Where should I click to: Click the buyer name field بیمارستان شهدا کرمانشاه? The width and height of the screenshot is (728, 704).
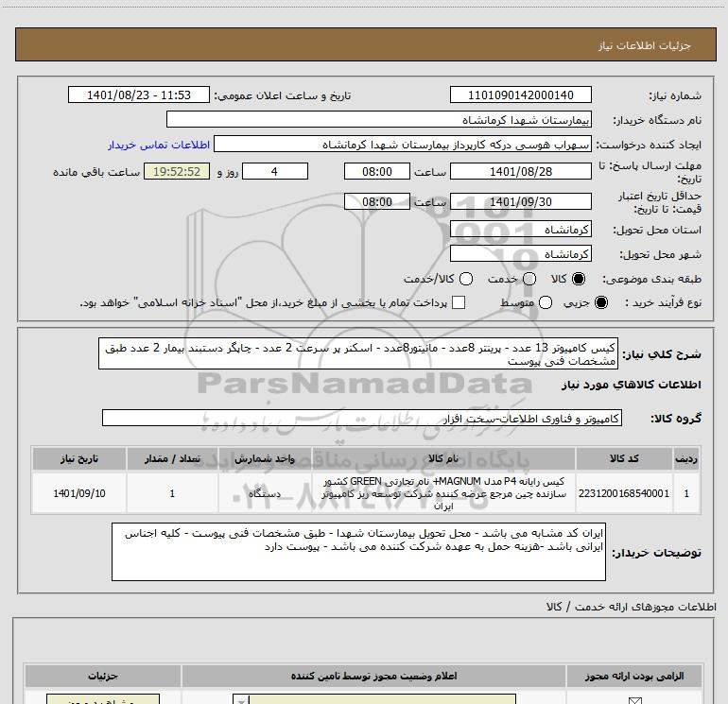pyautogui.click(x=379, y=120)
